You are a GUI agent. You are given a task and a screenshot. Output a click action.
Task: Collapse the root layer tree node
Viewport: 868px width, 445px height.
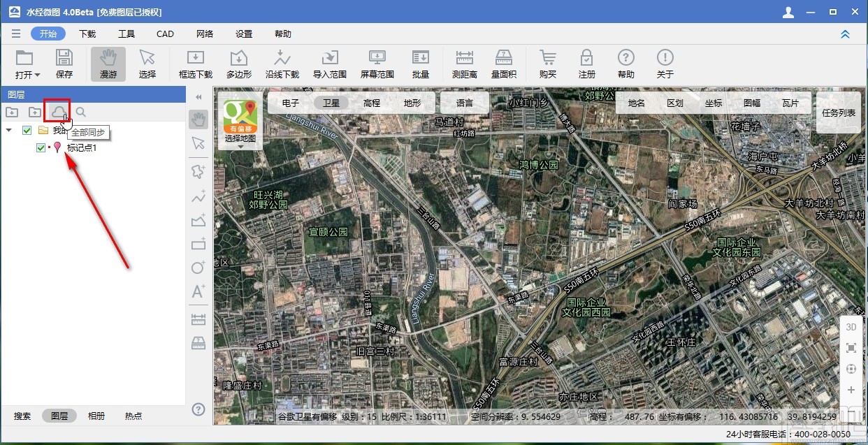coord(9,131)
